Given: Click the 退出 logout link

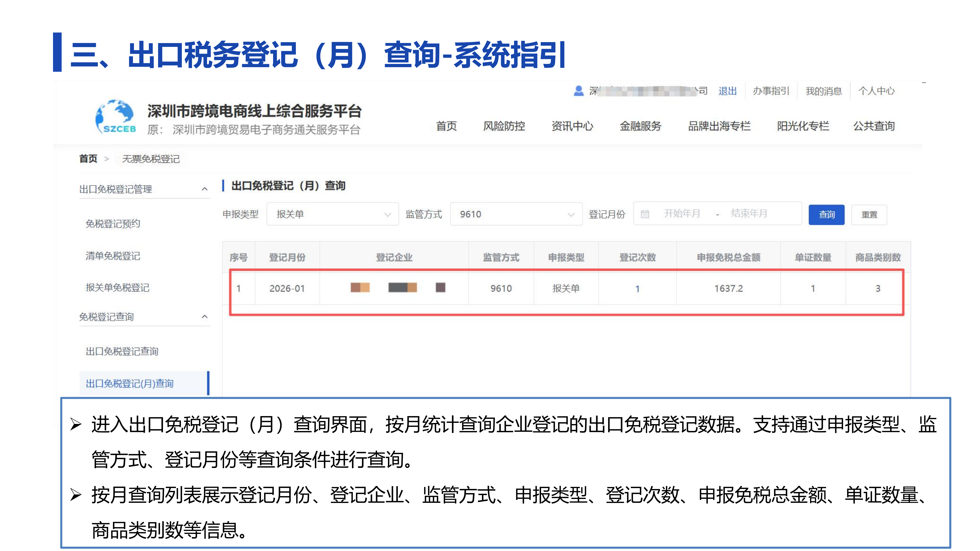Looking at the screenshot, I should point(727,91).
